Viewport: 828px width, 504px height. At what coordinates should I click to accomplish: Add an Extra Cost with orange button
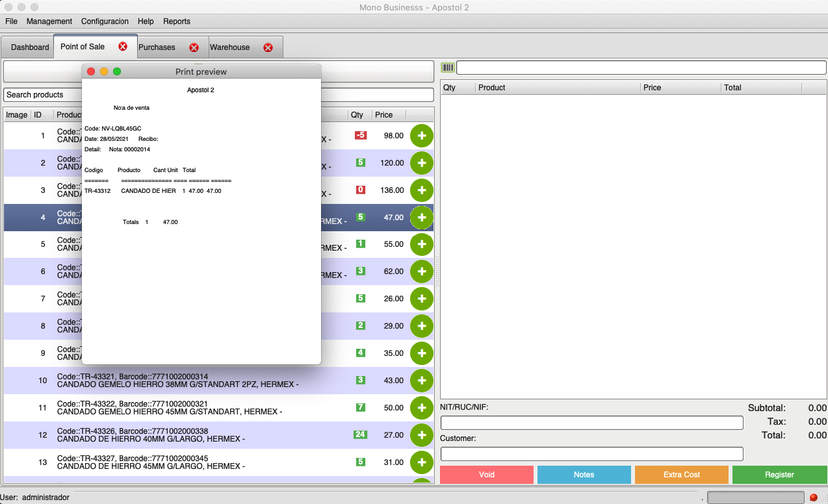coord(681,475)
